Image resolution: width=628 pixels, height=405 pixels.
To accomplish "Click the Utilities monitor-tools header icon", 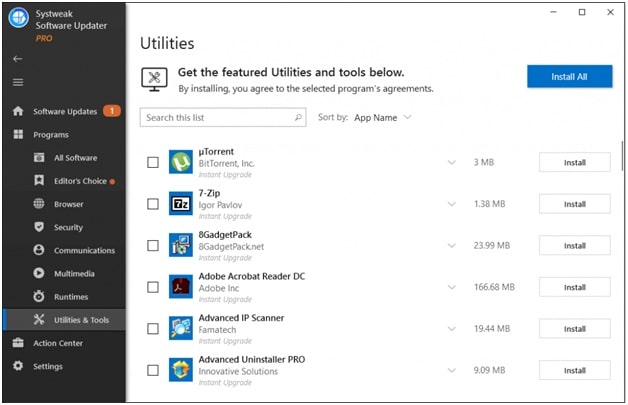I will [x=154, y=79].
